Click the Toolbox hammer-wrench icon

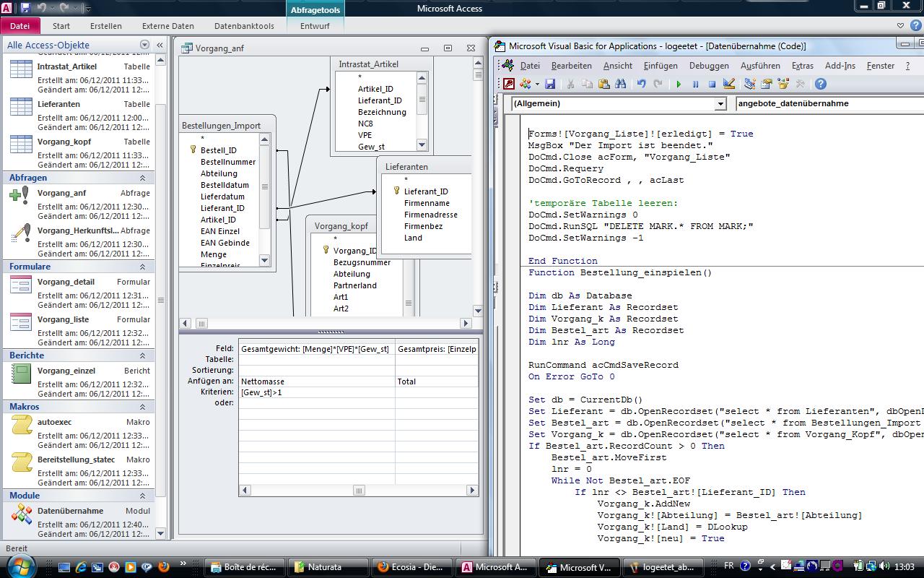(x=799, y=84)
